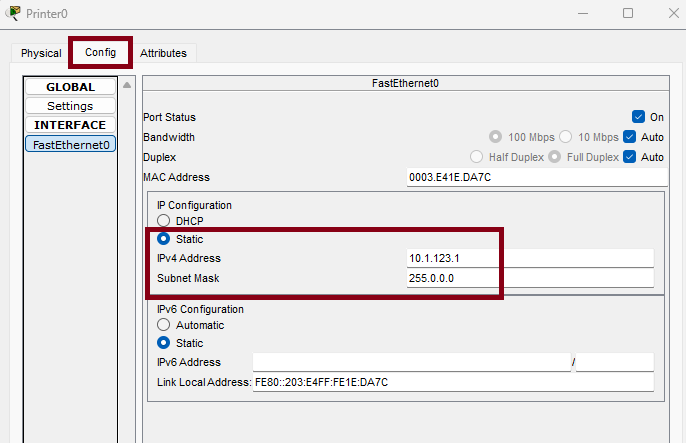Image resolution: width=686 pixels, height=443 pixels.
Task: Toggle the Port Status On checkbox
Action: (638, 117)
